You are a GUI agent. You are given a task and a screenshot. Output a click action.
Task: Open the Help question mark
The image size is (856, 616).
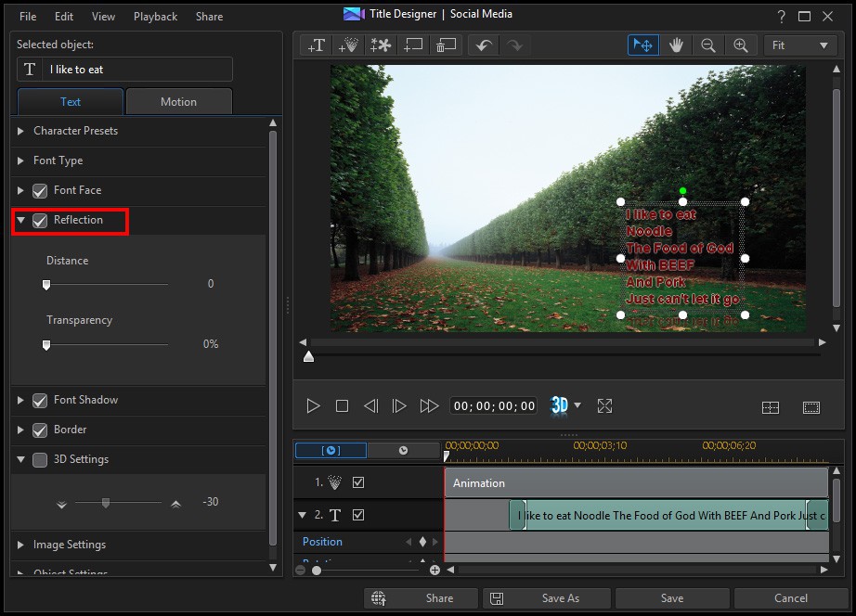point(781,17)
